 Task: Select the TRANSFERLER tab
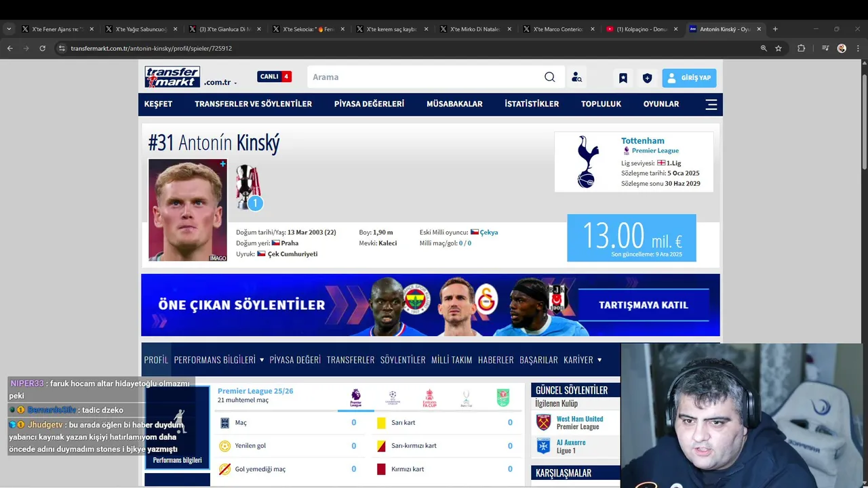[351, 360]
